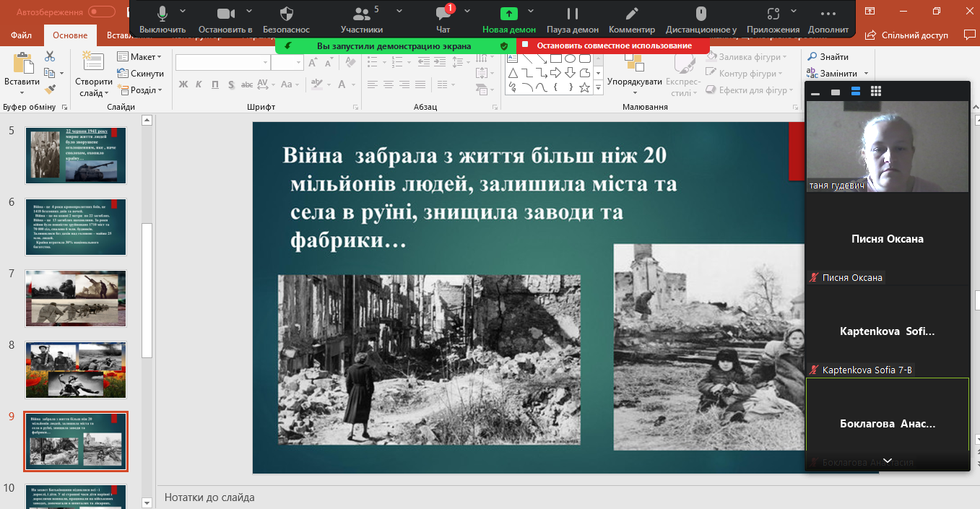
Task: Select slide 5 thumbnail
Action: coord(76,155)
